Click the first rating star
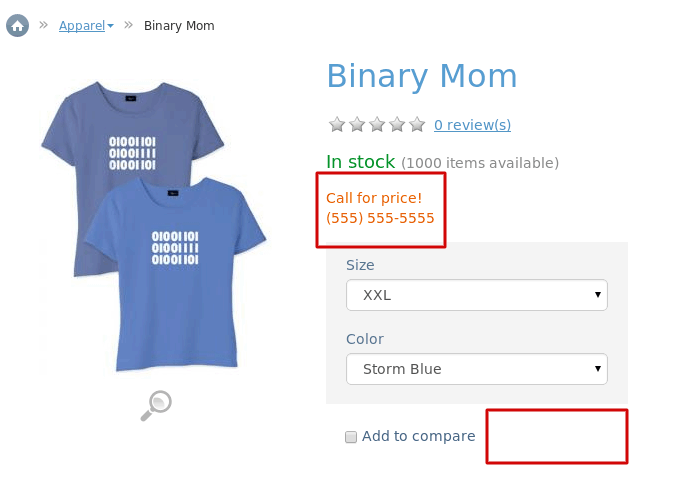683x477 pixels. pos(337,125)
